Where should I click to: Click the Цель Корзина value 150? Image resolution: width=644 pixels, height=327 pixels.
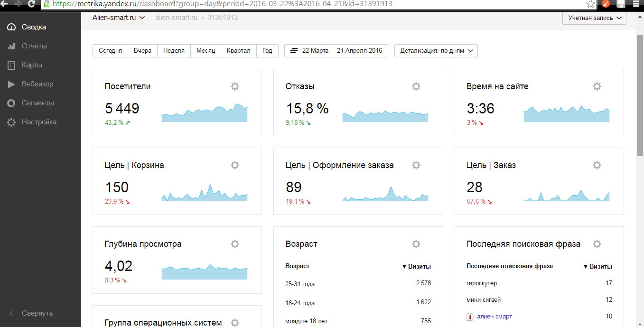pyautogui.click(x=117, y=187)
